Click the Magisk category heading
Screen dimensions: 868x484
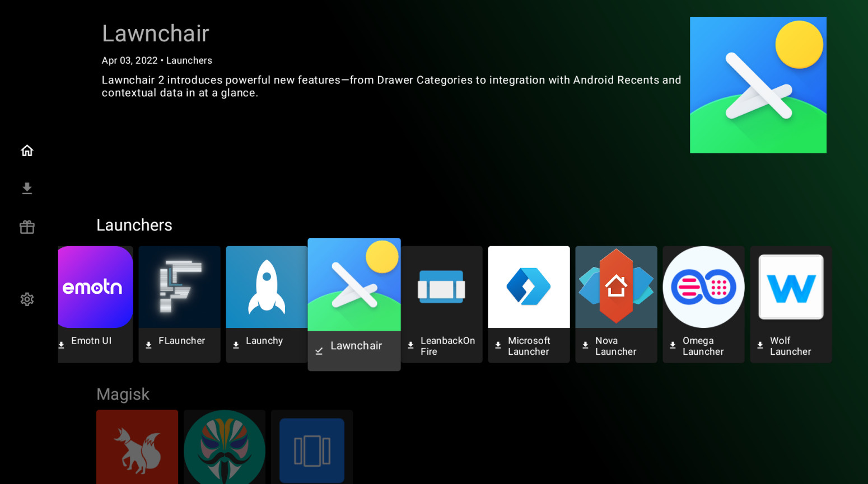coord(123,394)
